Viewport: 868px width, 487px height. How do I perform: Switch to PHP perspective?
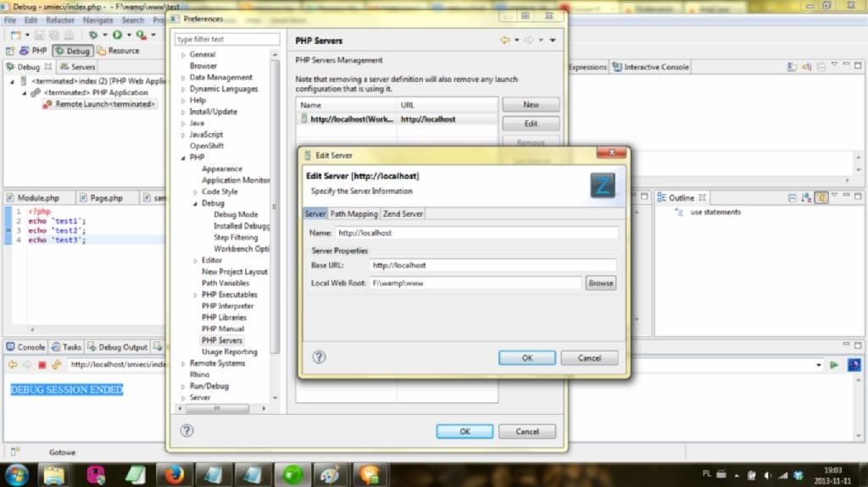coord(33,50)
